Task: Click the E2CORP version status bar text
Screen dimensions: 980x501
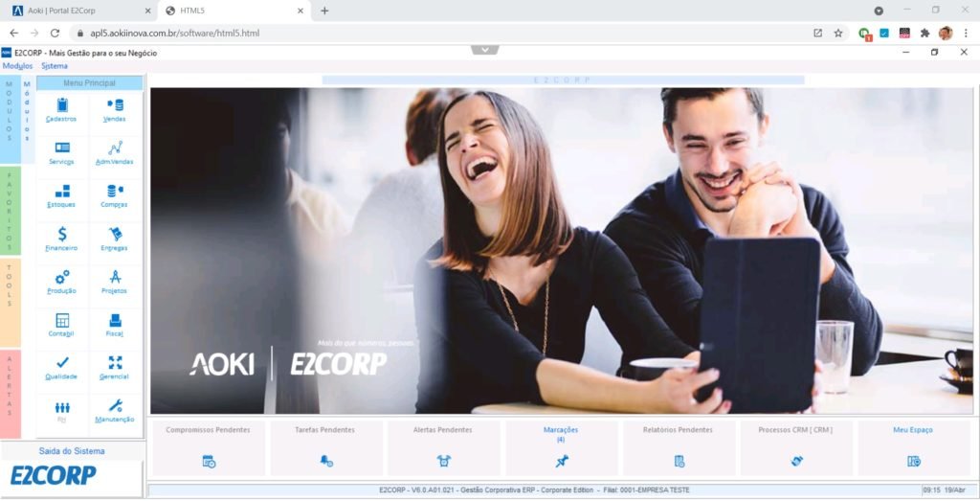Action: coord(534,490)
